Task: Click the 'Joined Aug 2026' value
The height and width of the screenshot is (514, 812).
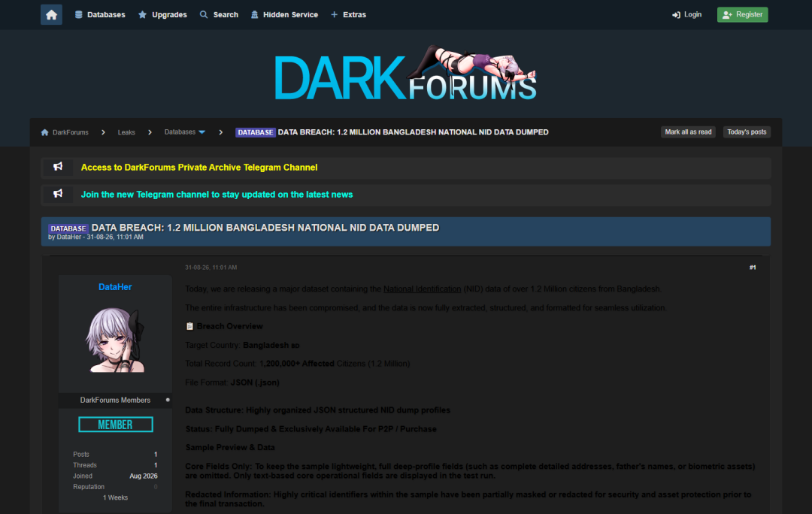Action: (x=144, y=476)
